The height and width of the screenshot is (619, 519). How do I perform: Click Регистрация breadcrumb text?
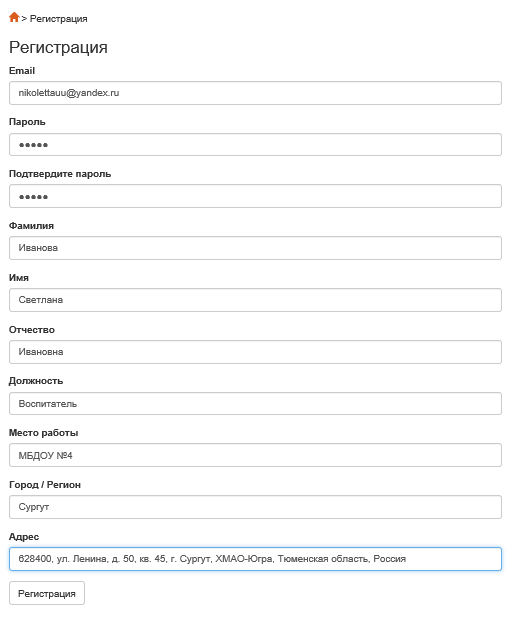coord(58,19)
